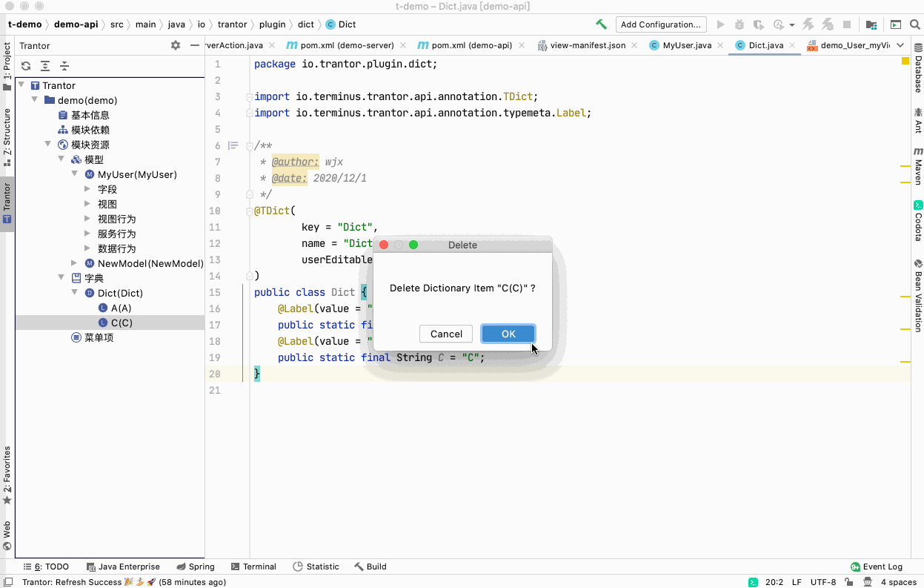The width and height of the screenshot is (924, 588).
Task: Click 4 spaces indent setting
Action: 898,582
